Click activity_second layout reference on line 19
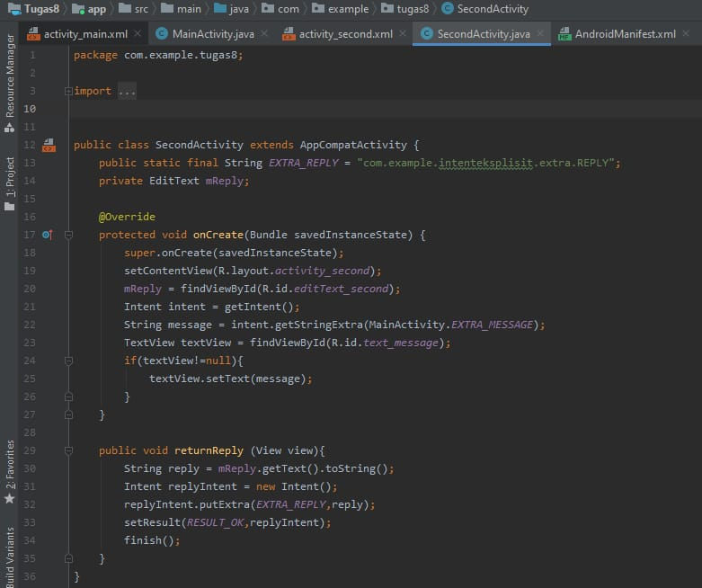702x588 pixels. coord(322,271)
